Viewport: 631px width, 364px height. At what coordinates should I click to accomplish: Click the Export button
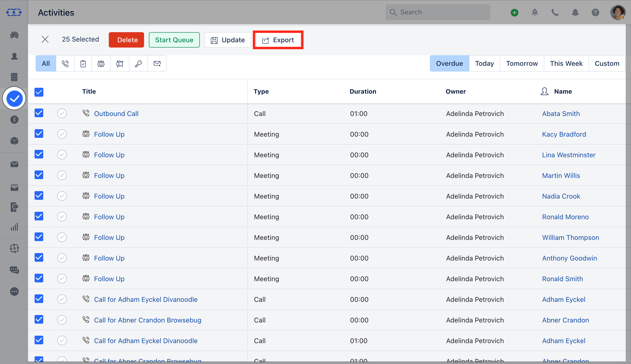[278, 40]
